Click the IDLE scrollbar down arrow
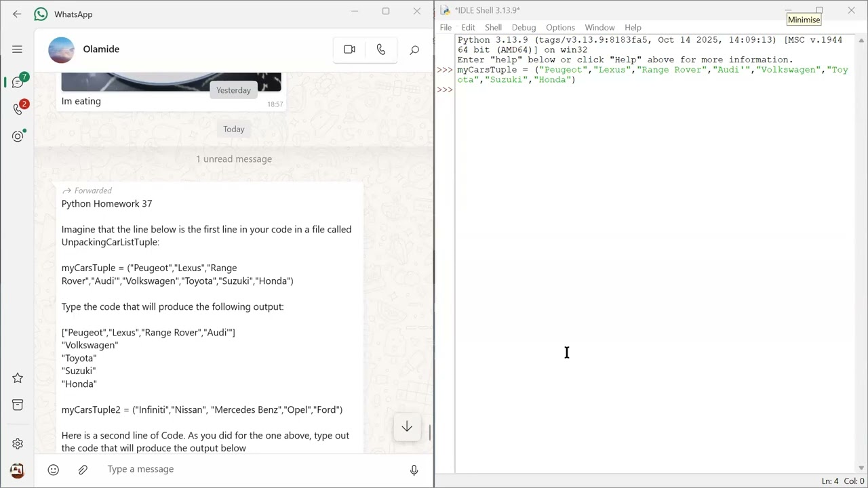The height and width of the screenshot is (488, 868). (x=862, y=468)
